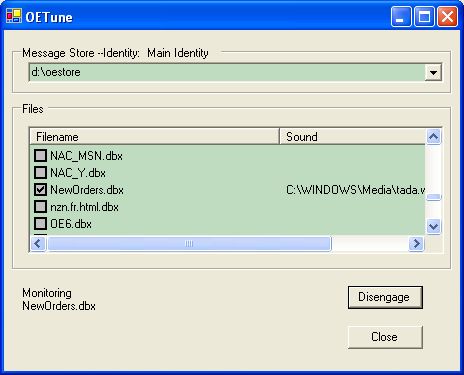Select the nzn.fr.html.dbx file name

[84, 207]
